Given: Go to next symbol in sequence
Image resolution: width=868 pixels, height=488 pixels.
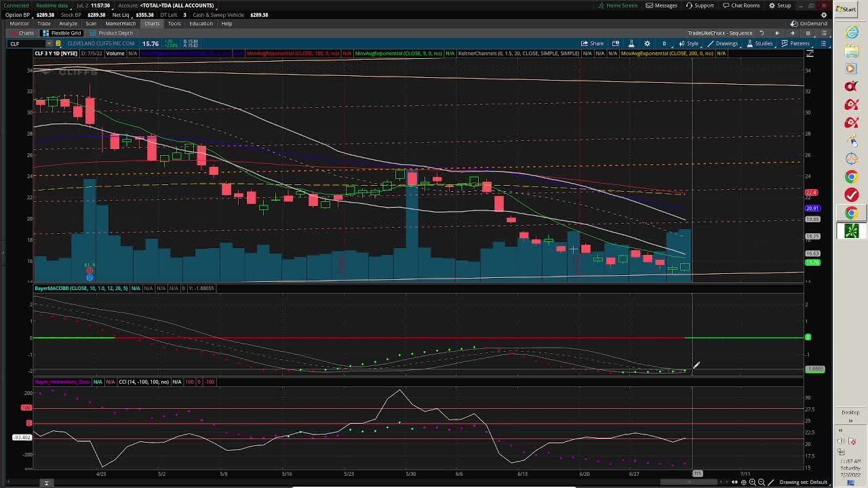Looking at the screenshot, I should click(793, 33).
